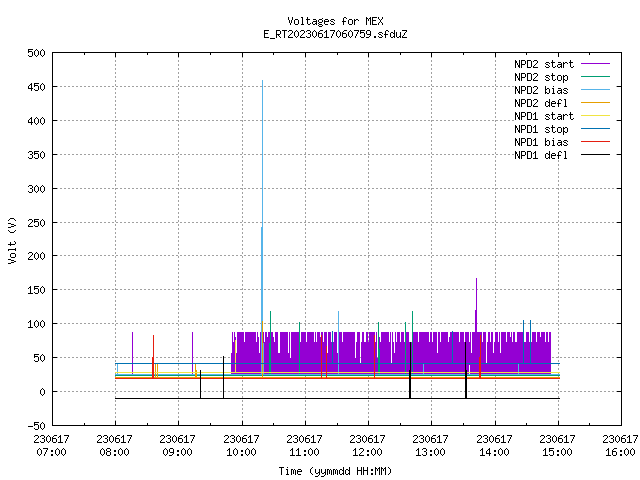Click the 'NPD2 defl' legend label

coord(541,103)
